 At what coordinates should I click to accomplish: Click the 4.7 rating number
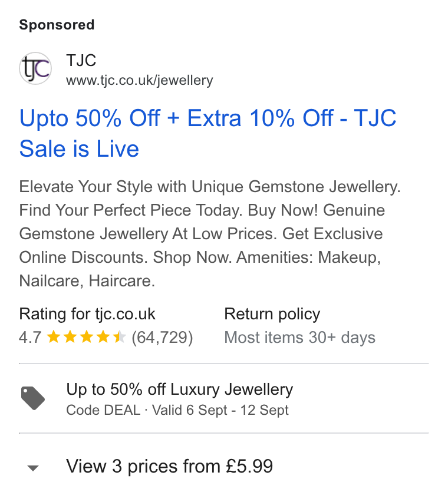point(30,338)
